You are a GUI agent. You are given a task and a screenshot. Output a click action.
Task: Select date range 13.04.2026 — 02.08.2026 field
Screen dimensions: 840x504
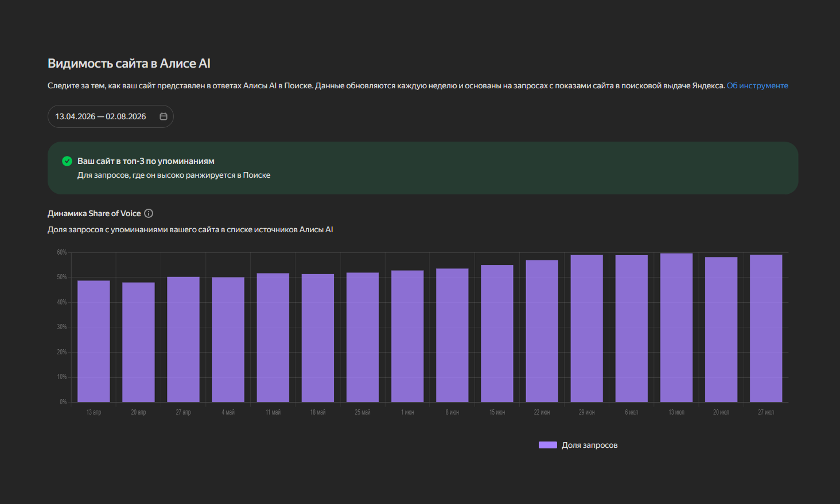pyautogui.click(x=111, y=116)
